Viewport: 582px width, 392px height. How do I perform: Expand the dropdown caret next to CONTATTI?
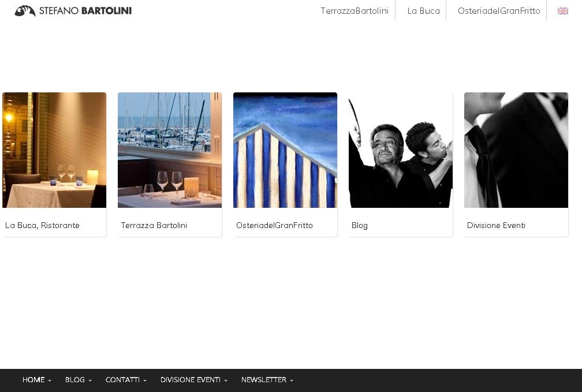[x=145, y=380]
